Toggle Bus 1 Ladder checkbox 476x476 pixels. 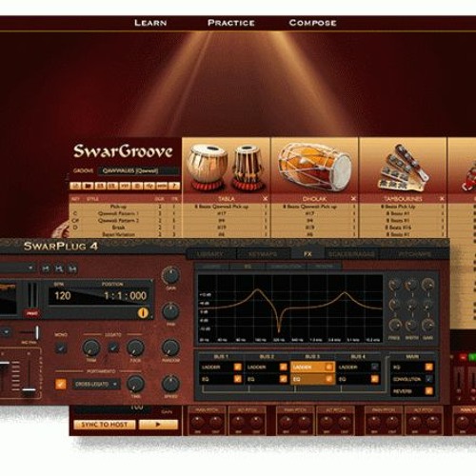(237, 367)
